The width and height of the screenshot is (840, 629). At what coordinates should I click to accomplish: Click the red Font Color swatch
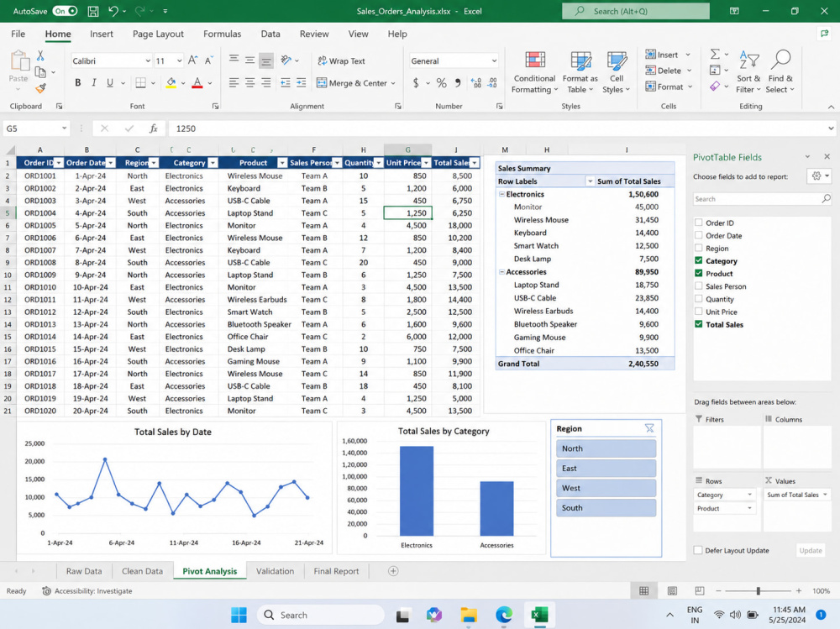(x=197, y=83)
